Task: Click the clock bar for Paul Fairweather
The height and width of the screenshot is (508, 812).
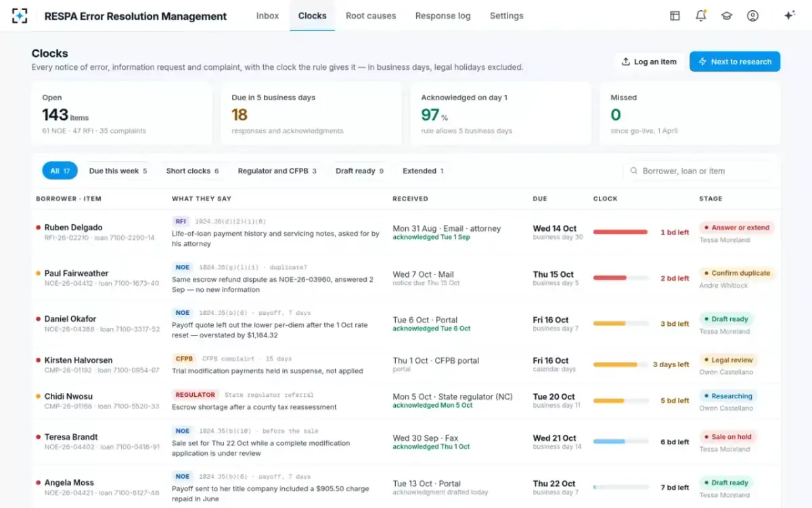Action: [621, 278]
